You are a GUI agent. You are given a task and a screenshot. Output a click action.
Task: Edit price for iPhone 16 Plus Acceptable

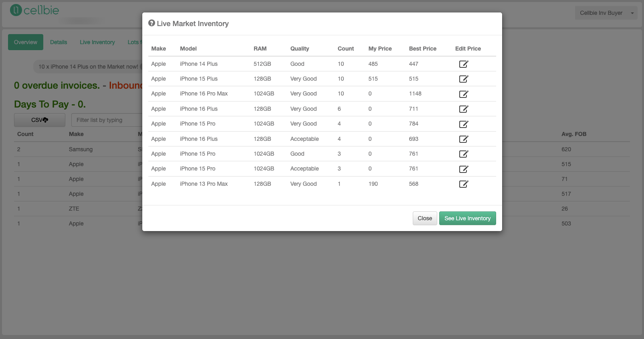tap(464, 139)
